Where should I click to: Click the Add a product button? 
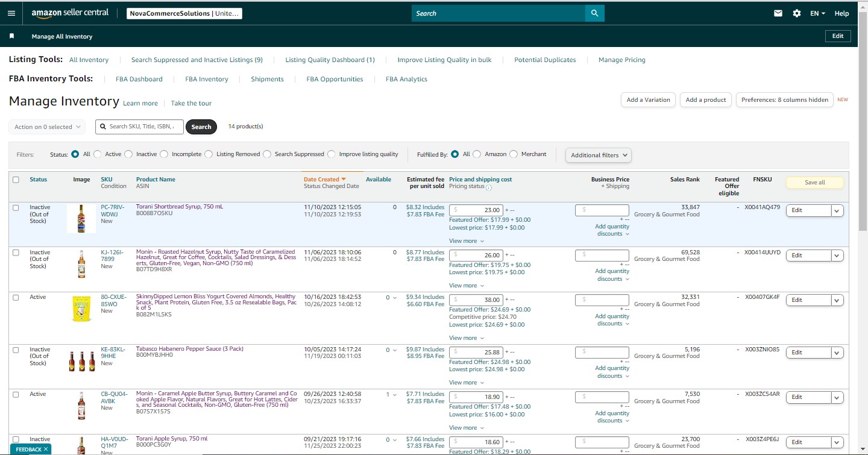(706, 100)
